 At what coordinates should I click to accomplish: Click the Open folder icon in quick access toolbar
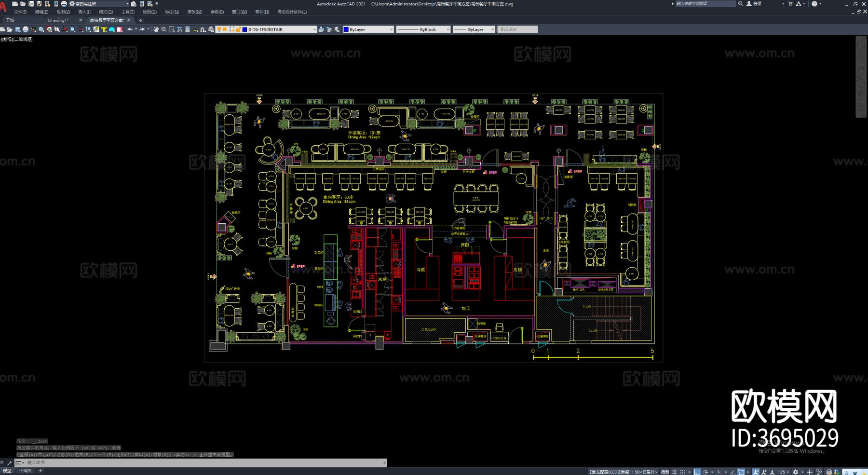(23, 3)
